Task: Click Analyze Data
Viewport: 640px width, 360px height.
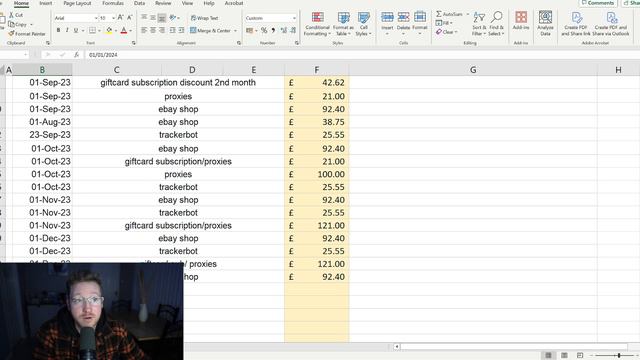Action: tap(545, 23)
